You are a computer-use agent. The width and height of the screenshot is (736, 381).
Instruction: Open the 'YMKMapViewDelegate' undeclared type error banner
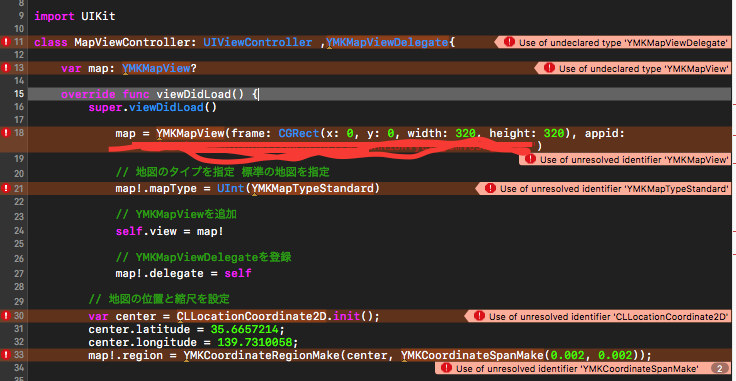click(x=614, y=42)
